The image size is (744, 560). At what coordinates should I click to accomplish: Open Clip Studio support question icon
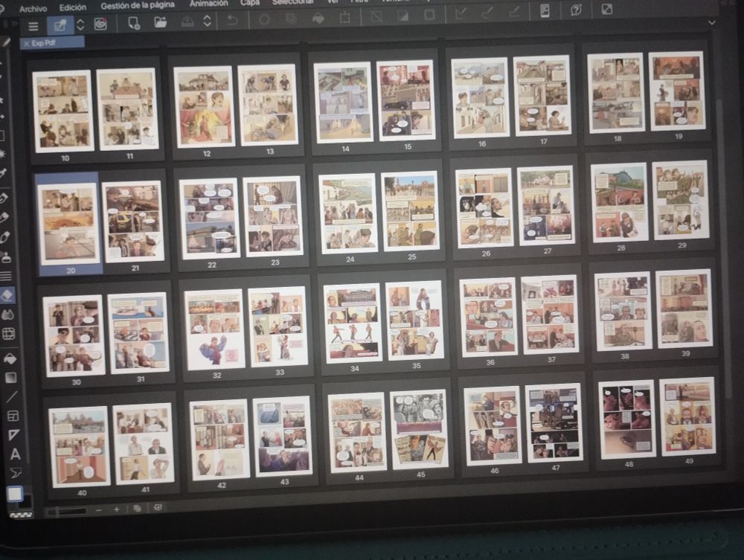576,10
